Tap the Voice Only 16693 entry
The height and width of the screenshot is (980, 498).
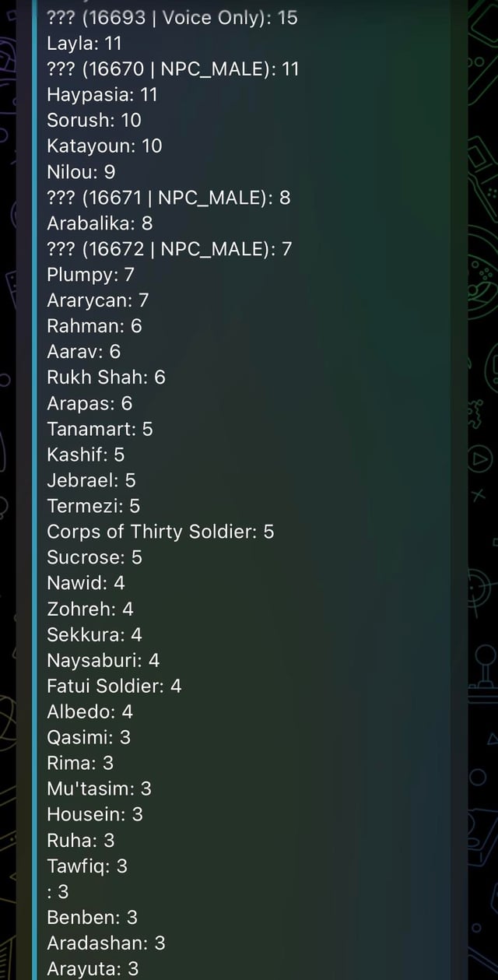pyautogui.click(x=172, y=18)
